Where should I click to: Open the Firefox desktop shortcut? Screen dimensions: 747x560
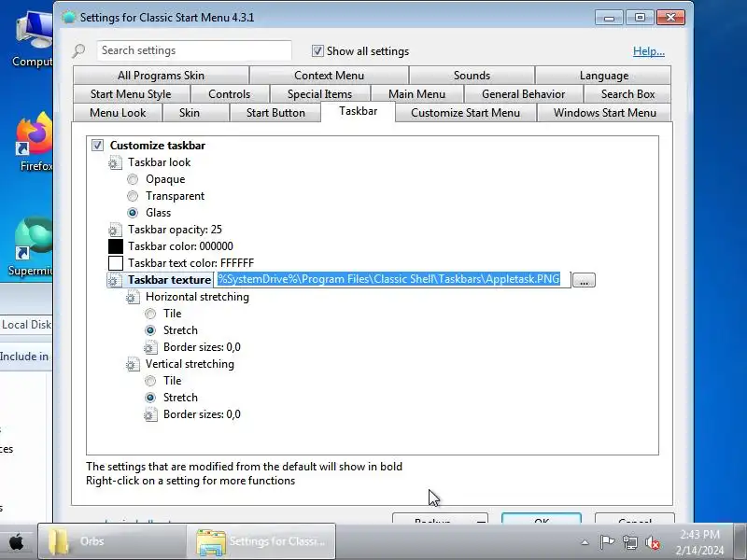pos(35,142)
